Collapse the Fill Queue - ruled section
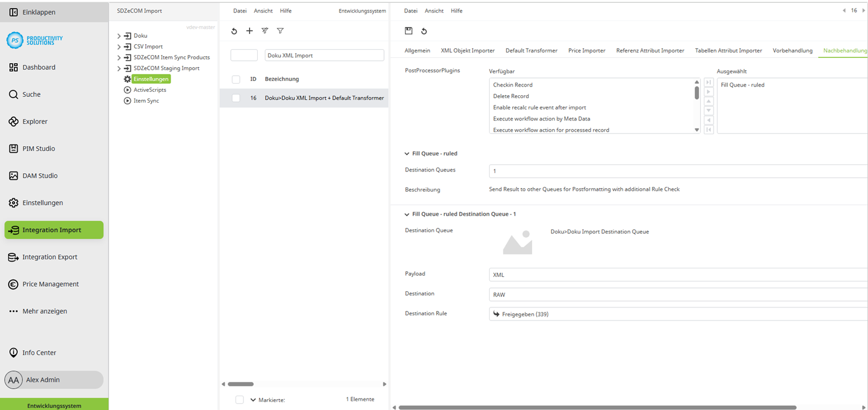 (x=406, y=153)
